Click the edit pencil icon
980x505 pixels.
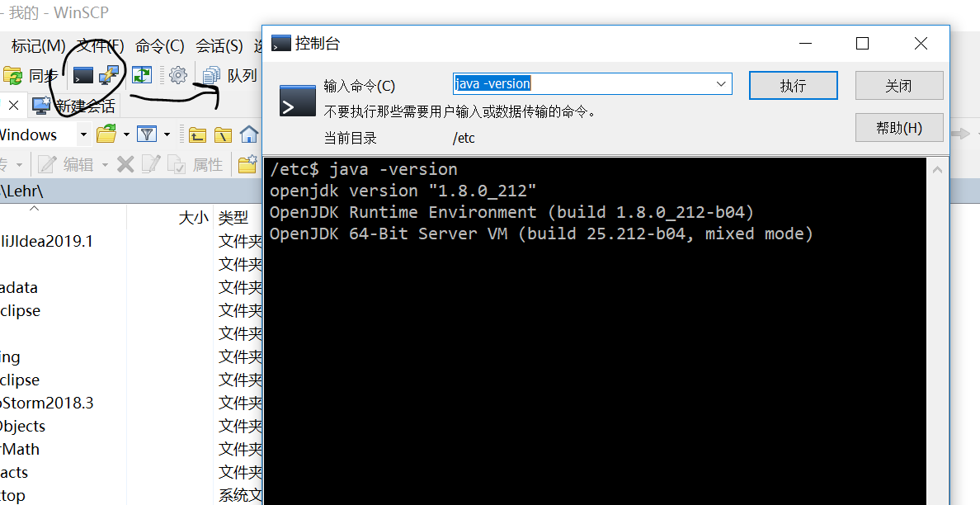point(48,164)
